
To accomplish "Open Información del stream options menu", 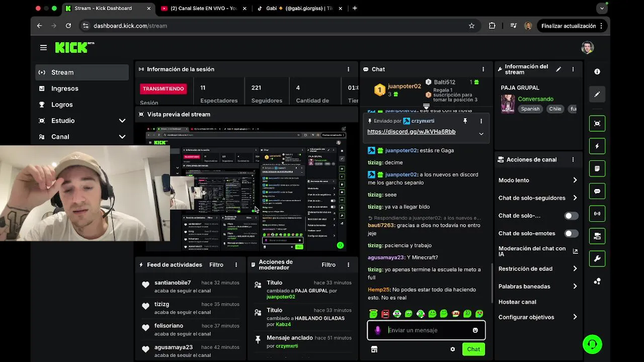I will tap(573, 69).
